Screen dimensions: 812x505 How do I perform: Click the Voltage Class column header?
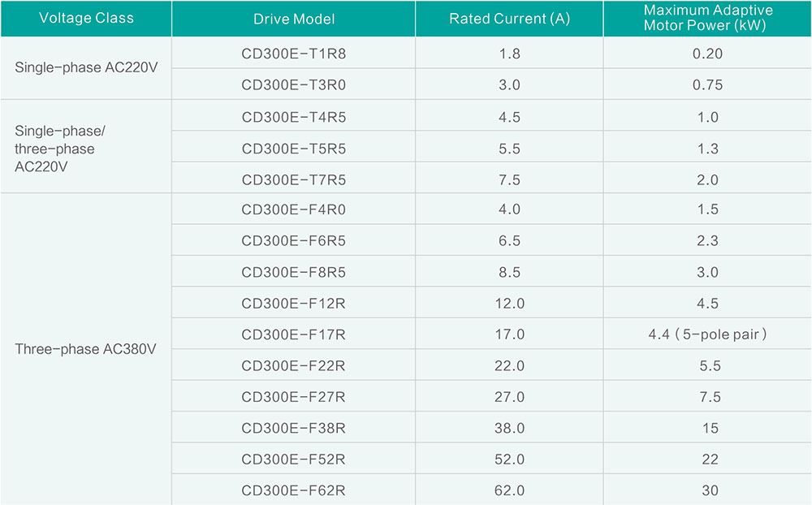[x=86, y=18]
